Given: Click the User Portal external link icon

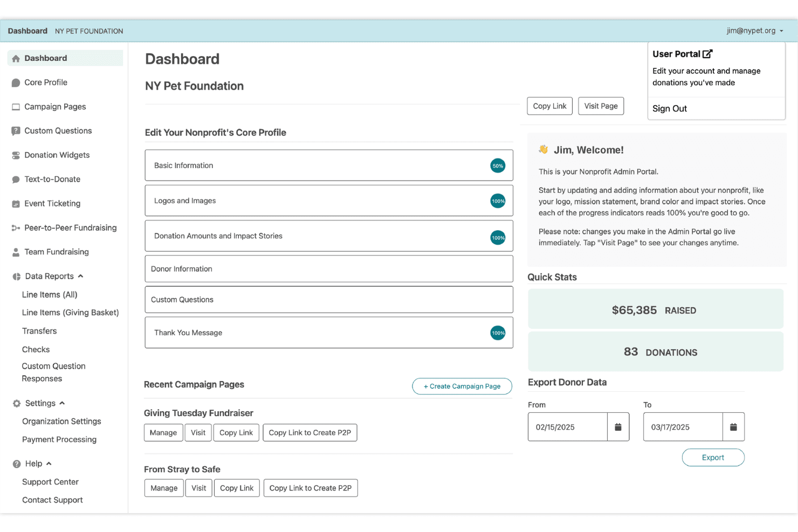Looking at the screenshot, I should (x=707, y=54).
